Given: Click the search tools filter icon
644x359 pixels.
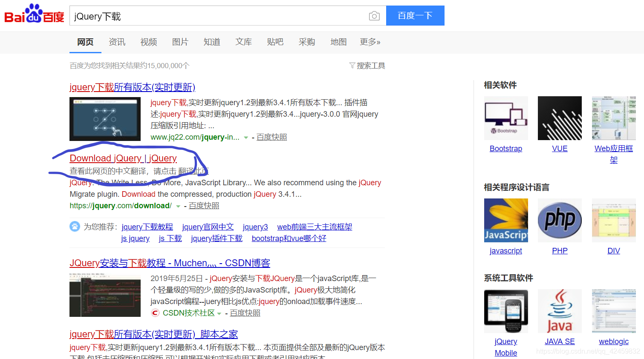Looking at the screenshot, I should coord(352,66).
